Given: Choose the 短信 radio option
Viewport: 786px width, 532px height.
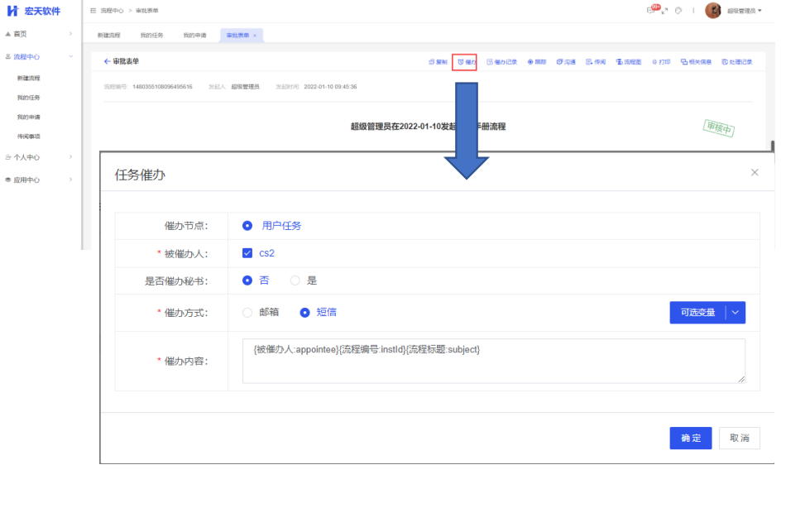Looking at the screenshot, I should coord(304,313).
